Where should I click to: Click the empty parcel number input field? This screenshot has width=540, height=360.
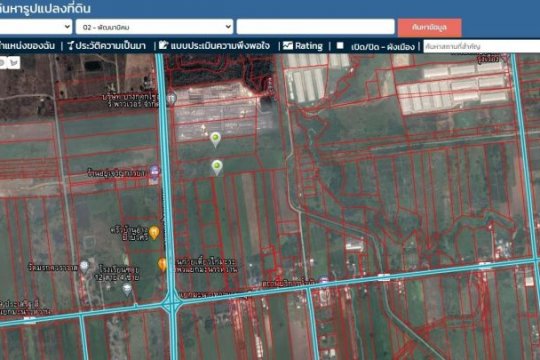[315, 27]
